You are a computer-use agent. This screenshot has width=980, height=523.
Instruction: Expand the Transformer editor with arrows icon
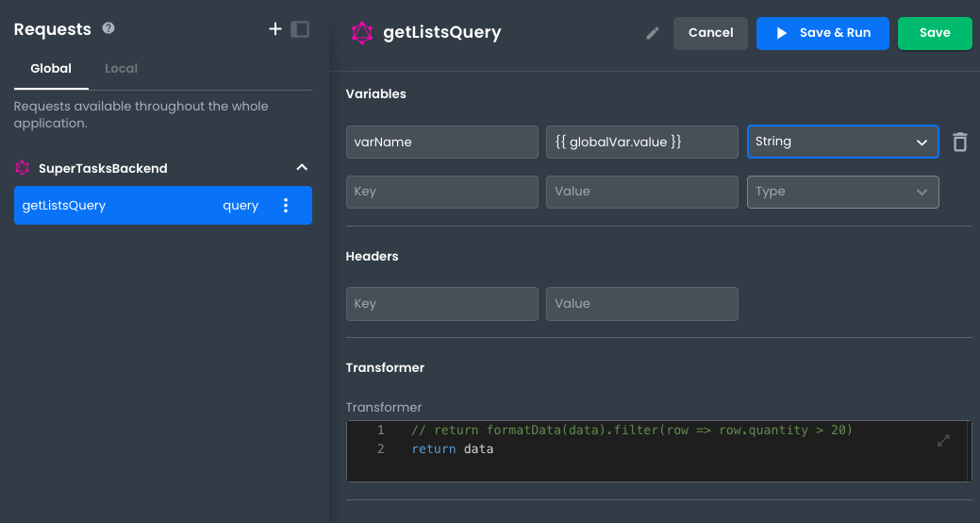click(943, 440)
